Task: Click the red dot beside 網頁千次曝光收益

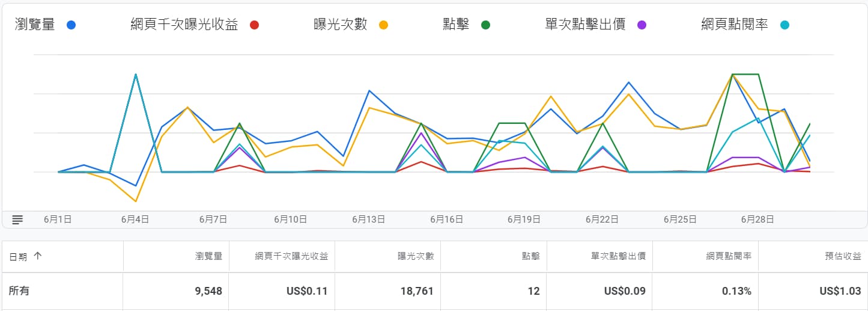Action: click(254, 25)
